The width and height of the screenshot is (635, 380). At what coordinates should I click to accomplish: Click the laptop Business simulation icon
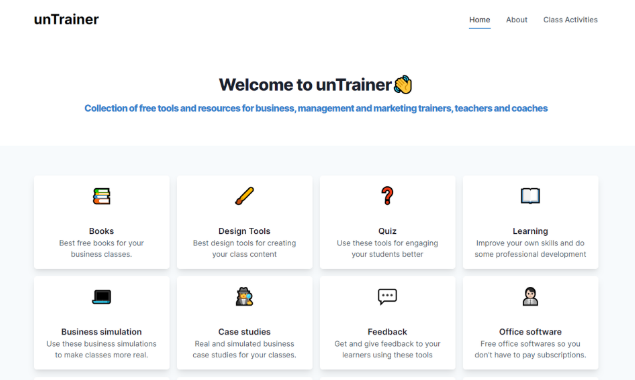click(101, 297)
